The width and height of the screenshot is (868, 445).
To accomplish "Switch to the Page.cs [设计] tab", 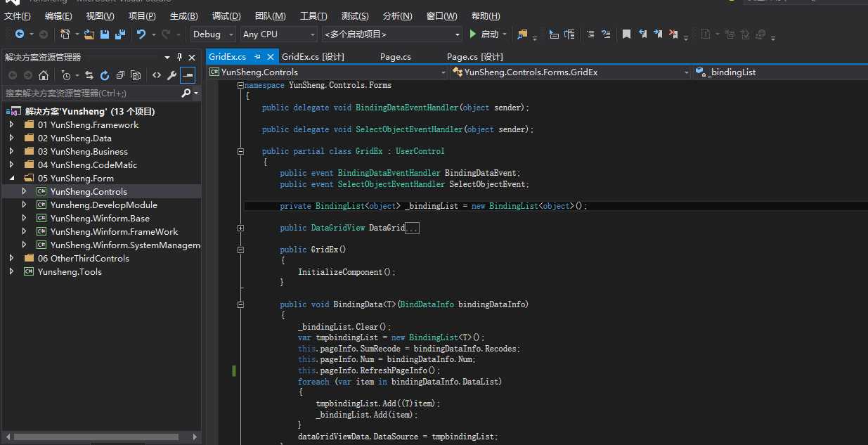I will click(x=475, y=56).
